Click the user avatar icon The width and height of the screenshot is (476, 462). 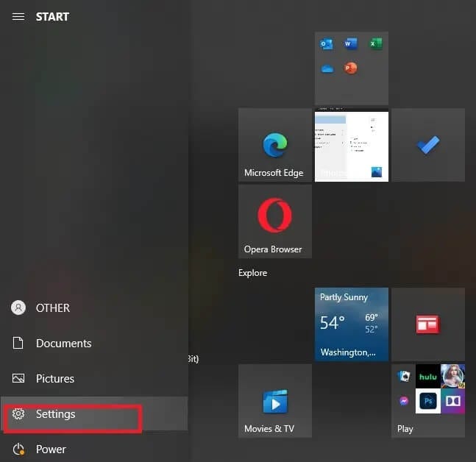18,308
